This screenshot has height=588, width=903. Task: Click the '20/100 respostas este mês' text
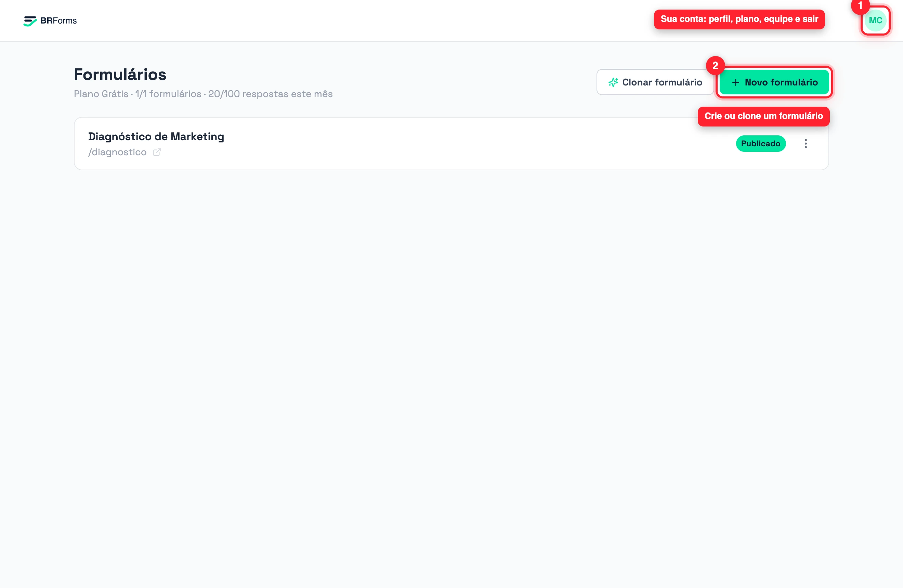pos(270,94)
